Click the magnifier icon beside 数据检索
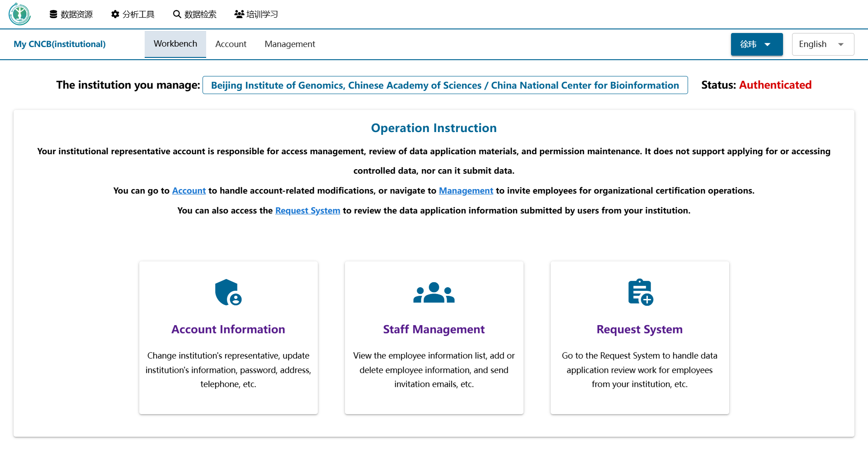 [x=177, y=14]
